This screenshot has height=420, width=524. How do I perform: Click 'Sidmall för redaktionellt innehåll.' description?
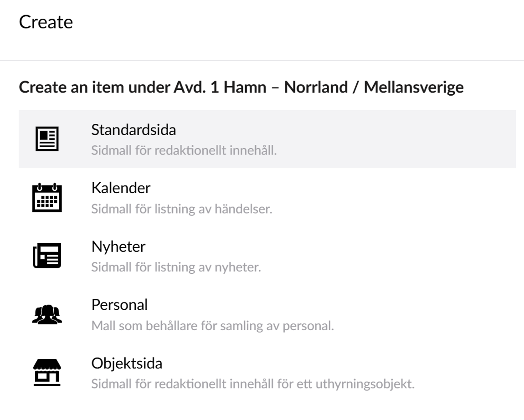click(184, 151)
